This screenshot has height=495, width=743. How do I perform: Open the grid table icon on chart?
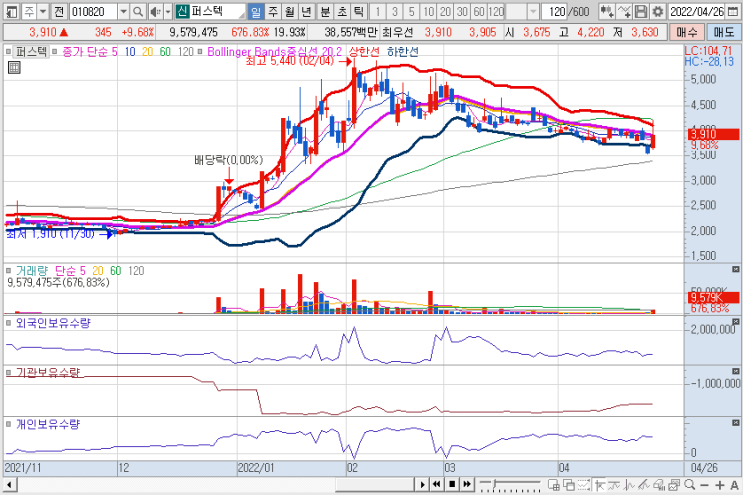tap(14, 68)
